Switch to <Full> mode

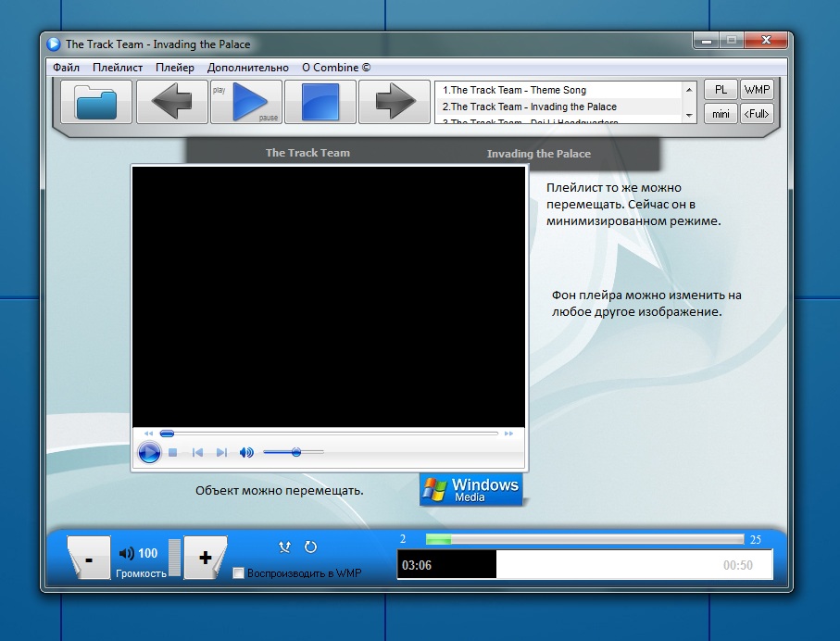pyautogui.click(x=757, y=114)
